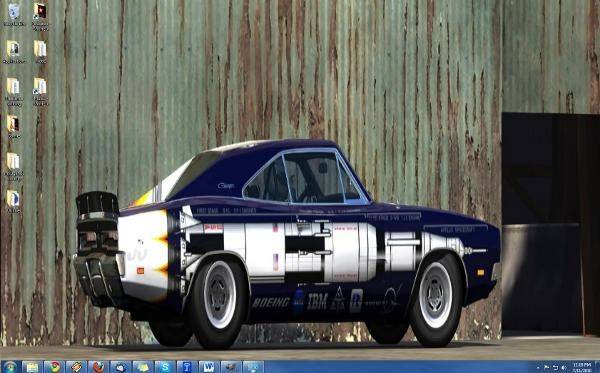Image resolution: width=600 pixels, height=373 pixels.
Task: Open the dark gray taskbar icon after Word
Action: 231,367
